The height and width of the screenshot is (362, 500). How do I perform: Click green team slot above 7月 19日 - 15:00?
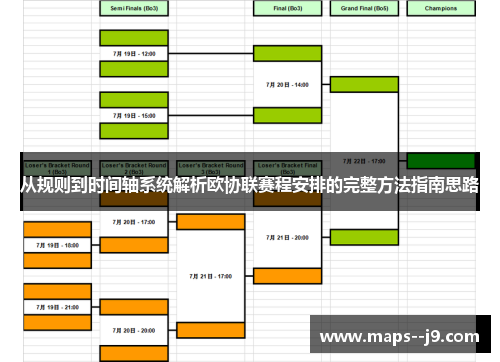pos(134,100)
